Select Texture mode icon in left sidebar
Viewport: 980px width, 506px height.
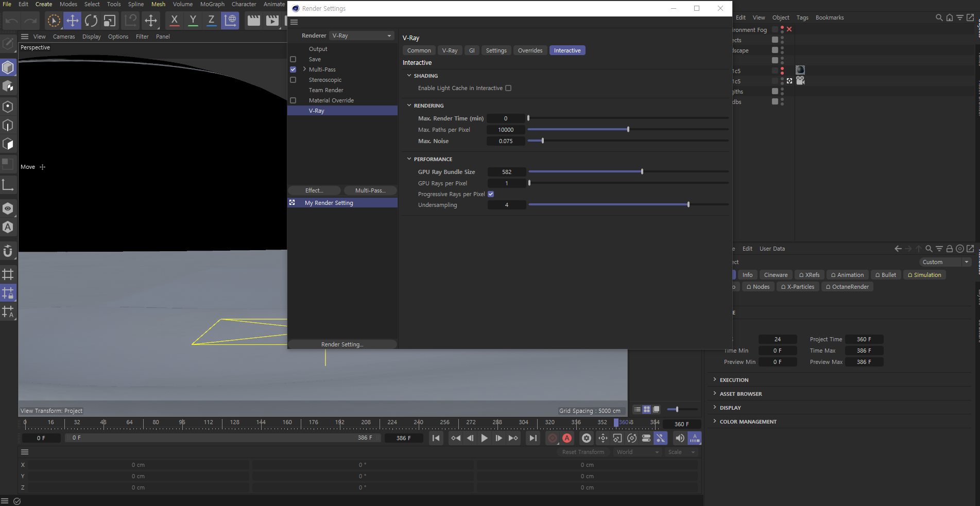coord(8,86)
